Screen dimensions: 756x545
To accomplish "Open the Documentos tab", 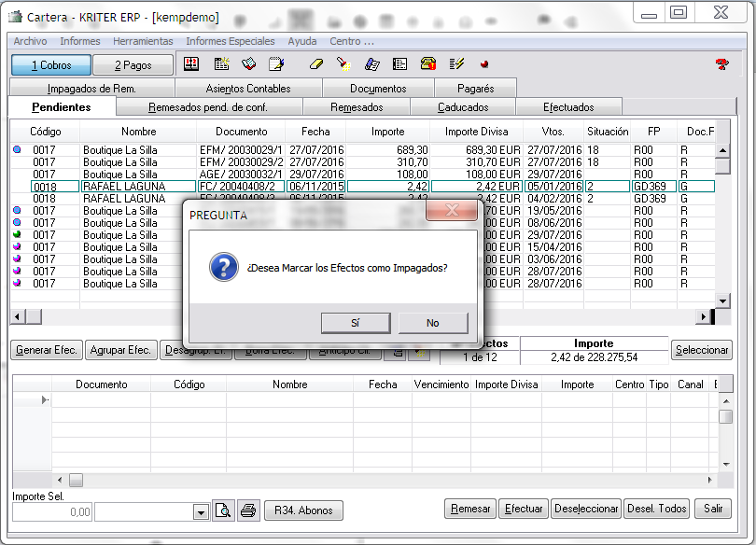I will coord(378,89).
